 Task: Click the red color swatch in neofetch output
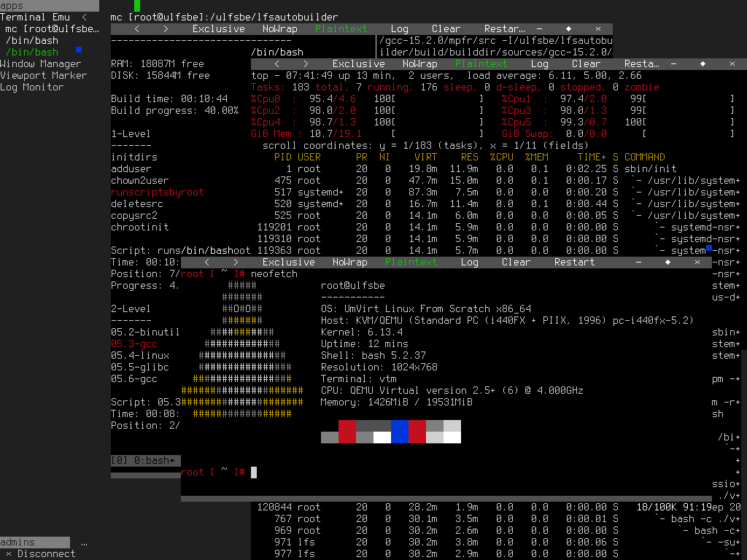347,431
